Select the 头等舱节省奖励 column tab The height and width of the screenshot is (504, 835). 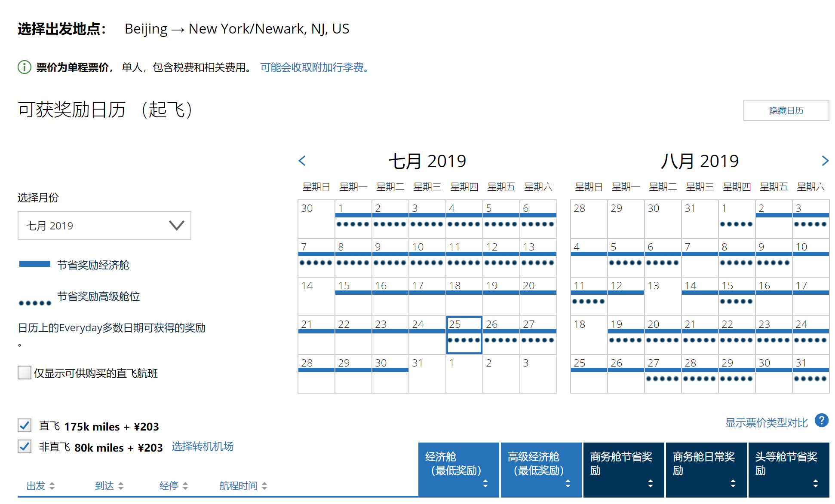pyautogui.click(x=789, y=470)
